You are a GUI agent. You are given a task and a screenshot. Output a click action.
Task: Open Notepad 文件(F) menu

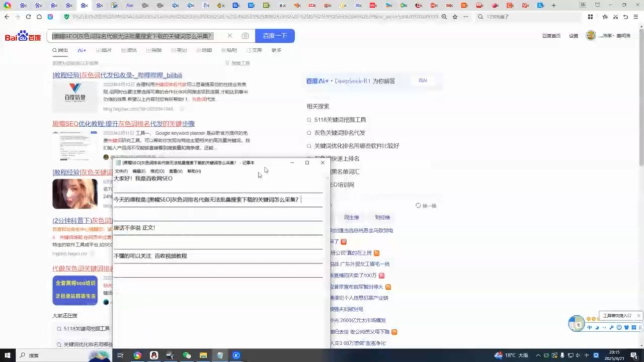121,171
